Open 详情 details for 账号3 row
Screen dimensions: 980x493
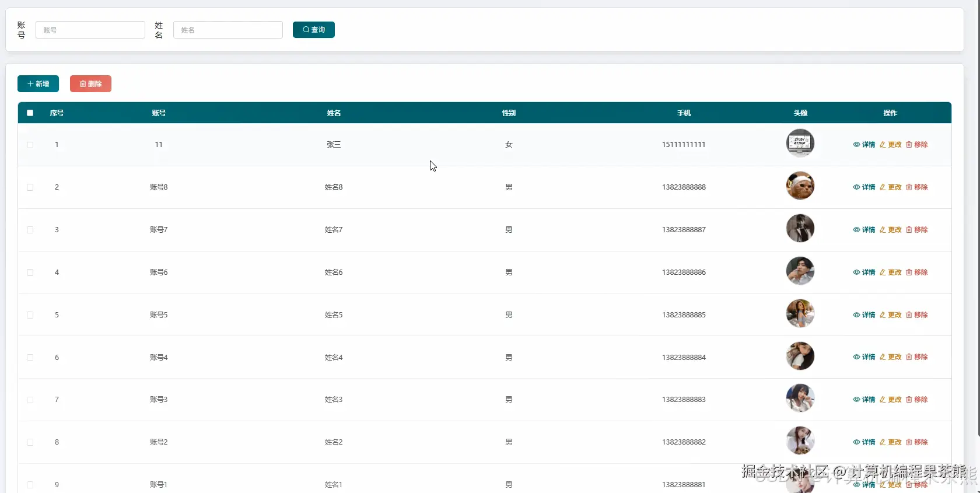(x=864, y=400)
